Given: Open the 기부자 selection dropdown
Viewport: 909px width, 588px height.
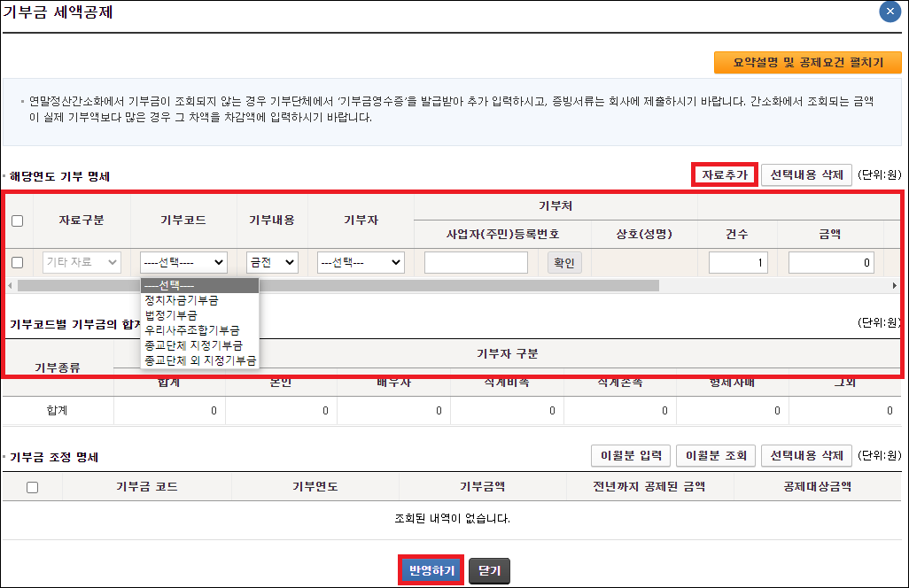Looking at the screenshot, I should tap(359, 262).
